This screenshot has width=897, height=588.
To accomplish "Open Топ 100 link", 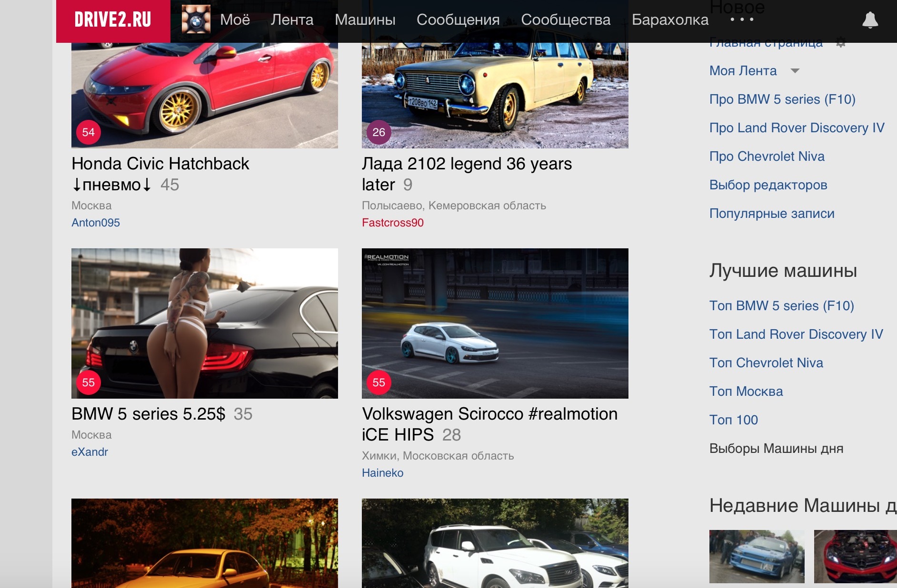I will click(x=734, y=420).
